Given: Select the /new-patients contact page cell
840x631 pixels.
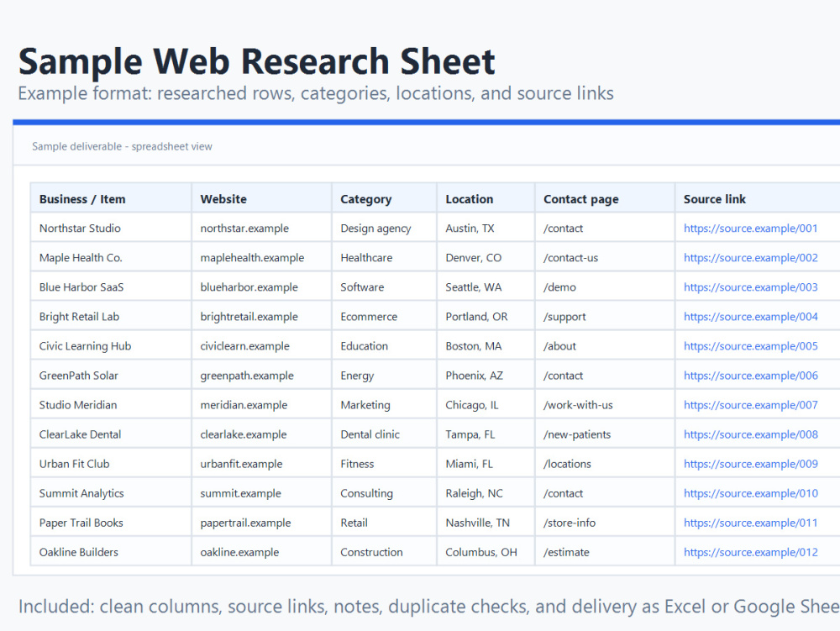Looking at the screenshot, I should (605, 434).
